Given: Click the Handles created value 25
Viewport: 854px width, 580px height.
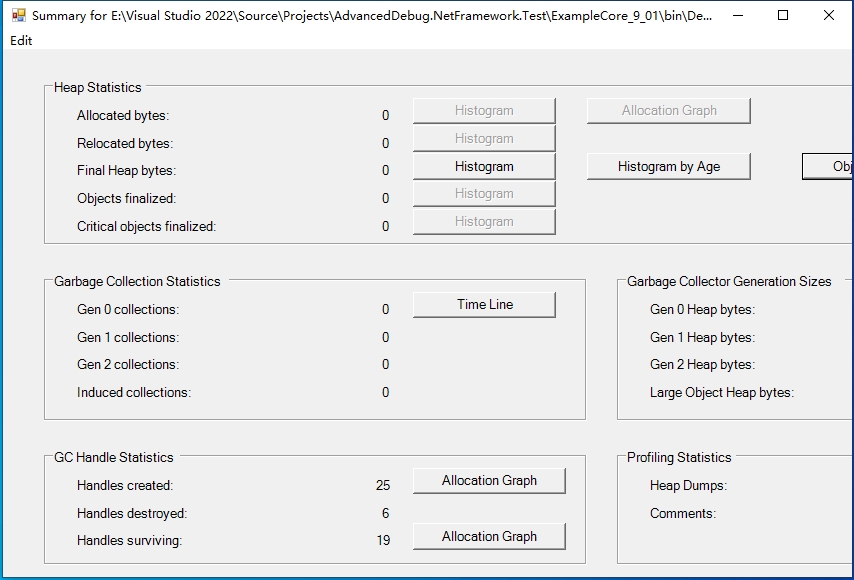Looking at the screenshot, I should (x=383, y=486).
